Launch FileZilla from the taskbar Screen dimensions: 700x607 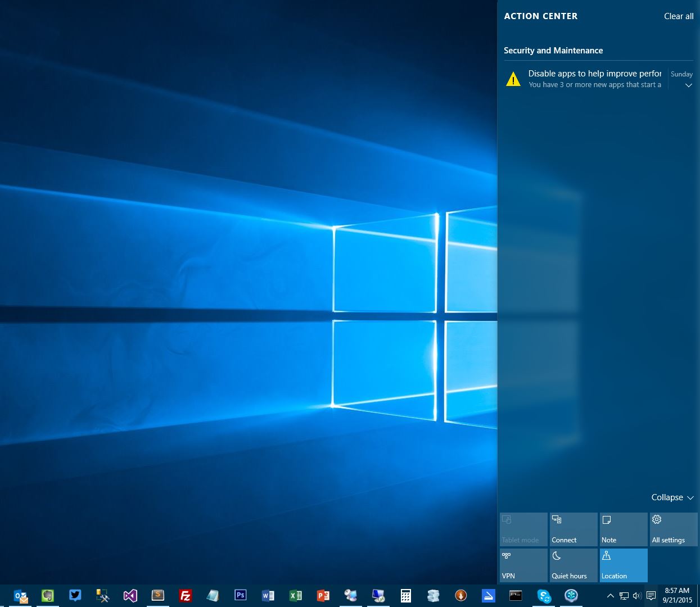pyautogui.click(x=186, y=596)
